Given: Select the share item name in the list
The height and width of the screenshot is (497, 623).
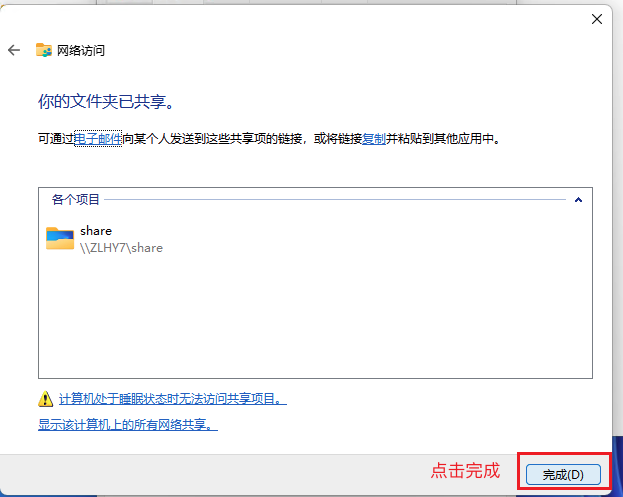Looking at the screenshot, I should pos(96,231).
